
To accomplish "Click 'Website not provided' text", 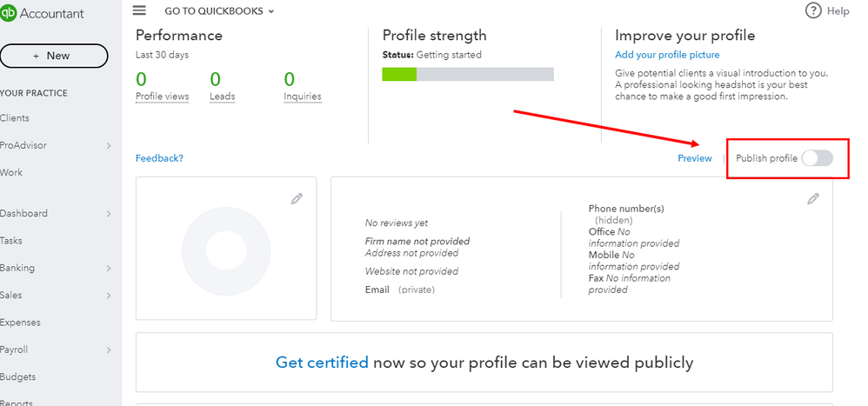I will click(411, 271).
